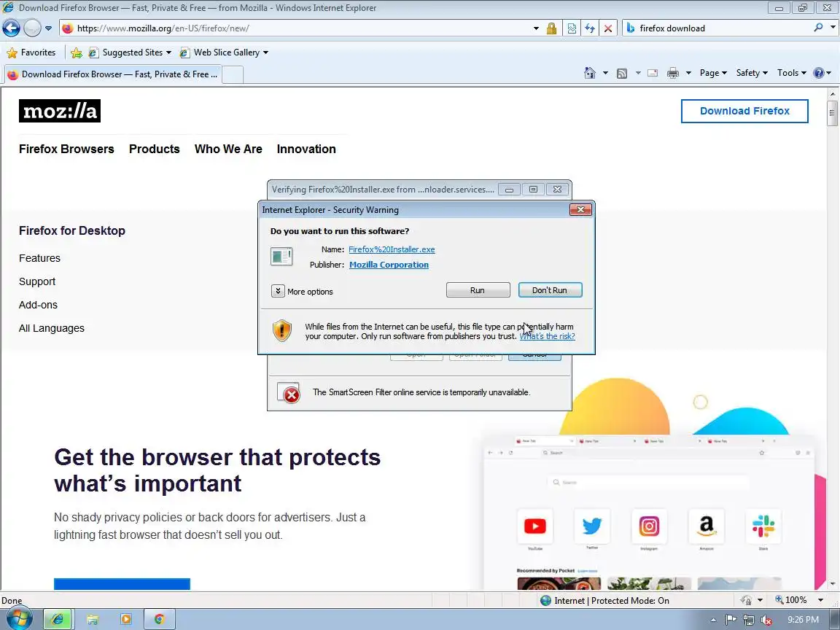Open Windows Explorer from taskbar
840x630 pixels.
tap(93, 619)
